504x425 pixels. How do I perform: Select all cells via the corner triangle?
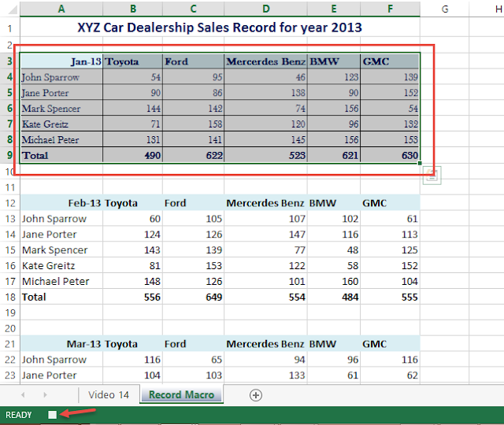click(13, 9)
